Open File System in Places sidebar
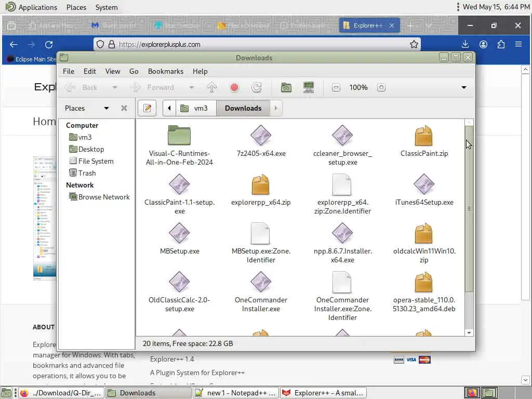 click(x=91, y=161)
